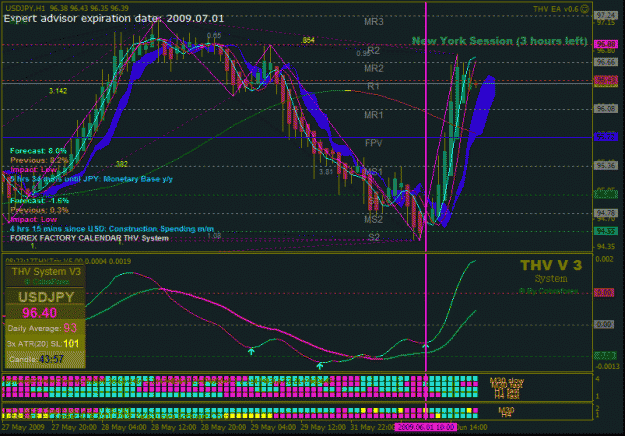625x436 pixels.
Task: Click the THV System V3 panel header
Action: [x=46, y=272]
